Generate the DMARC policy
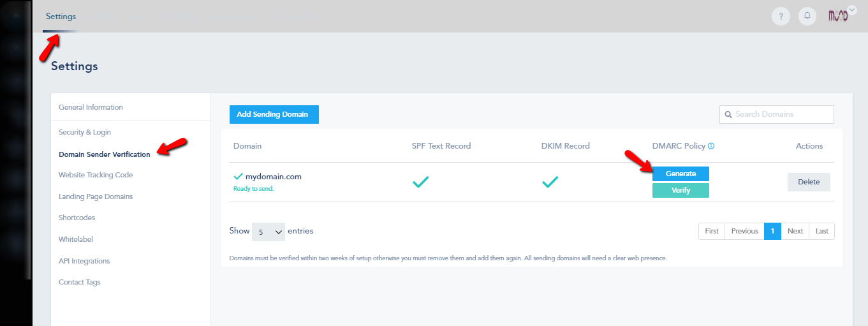The height and width of the screenshot is (326, 868). coord(680,174)
